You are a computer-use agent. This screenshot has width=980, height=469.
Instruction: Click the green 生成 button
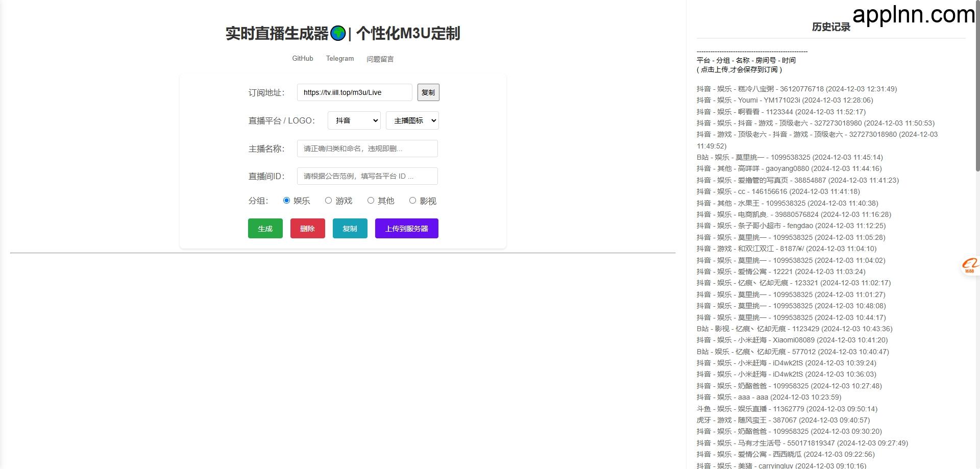click(x=265, y=228)
